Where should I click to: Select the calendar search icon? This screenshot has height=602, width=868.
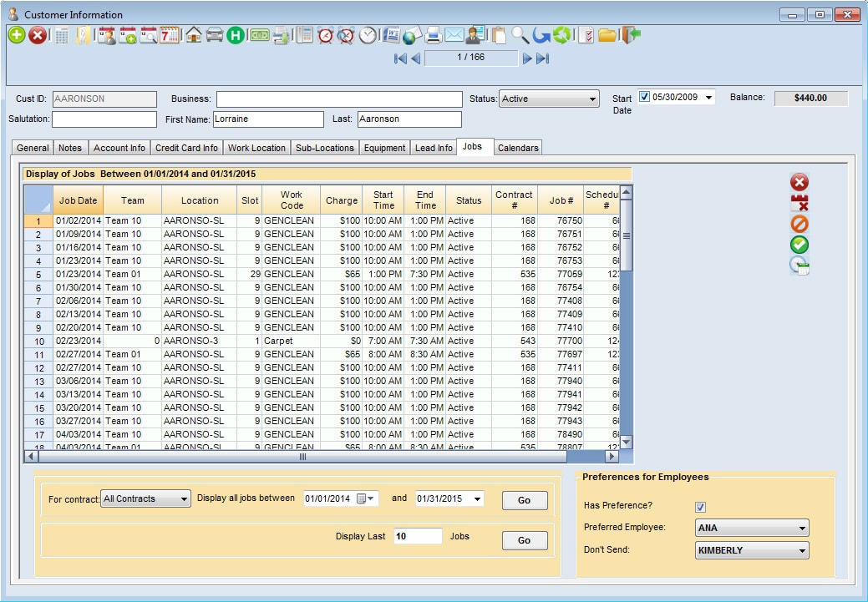[149, 35]
